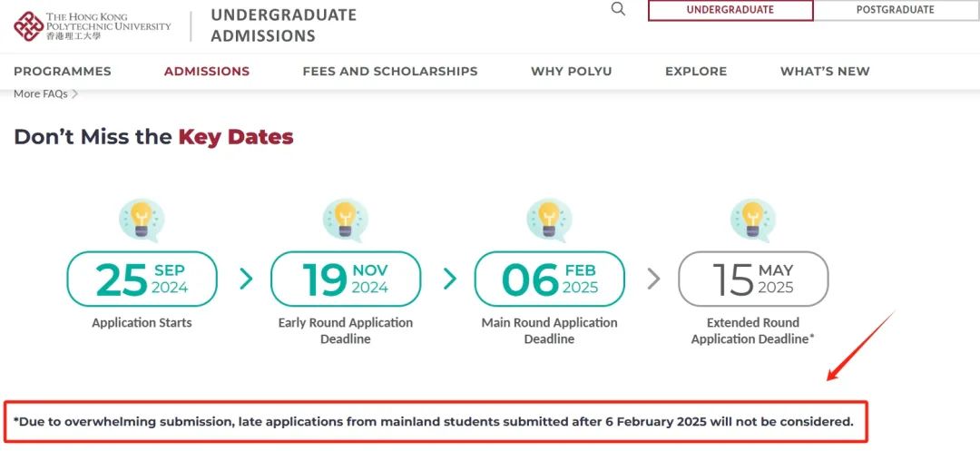Viewport: 980px width, 451px height.
Task: Click arrow between 19 Nov and 06 Feb
Action: [x=449, y=279]
